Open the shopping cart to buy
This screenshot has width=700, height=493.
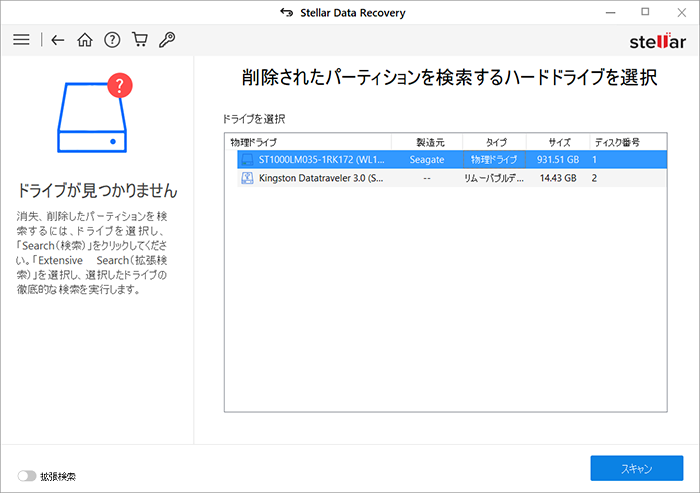click(x=140, y=40)
